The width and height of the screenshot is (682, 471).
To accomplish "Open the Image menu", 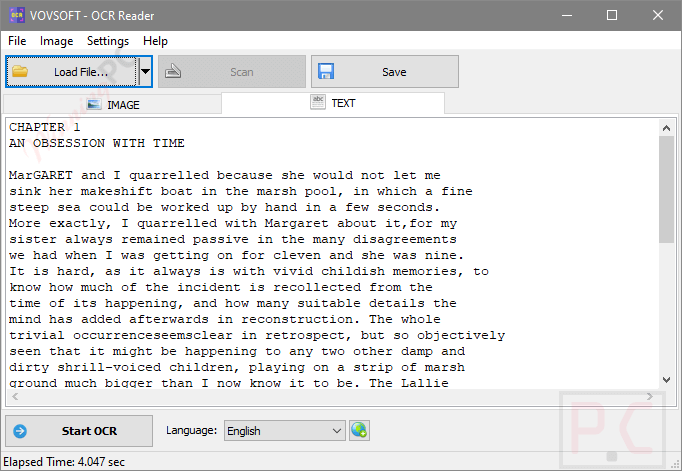I will pos(57,41).
